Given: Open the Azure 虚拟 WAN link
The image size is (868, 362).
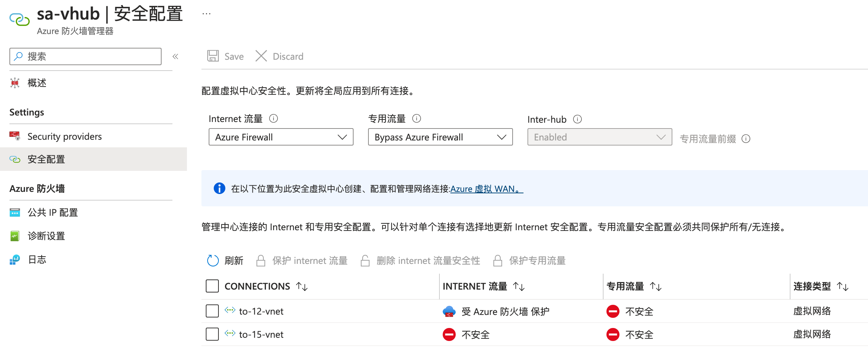Looking at the screenshot, I should (x=487, y=189).
